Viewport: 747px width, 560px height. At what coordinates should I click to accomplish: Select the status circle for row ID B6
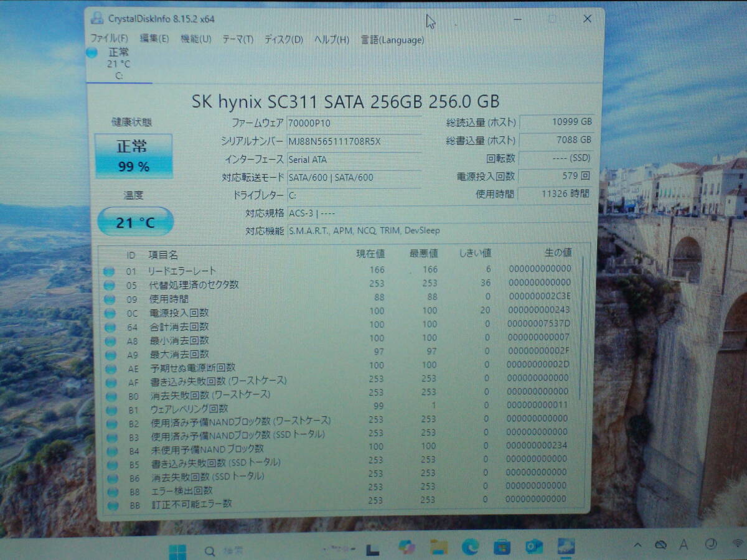[x=112, y=478]
